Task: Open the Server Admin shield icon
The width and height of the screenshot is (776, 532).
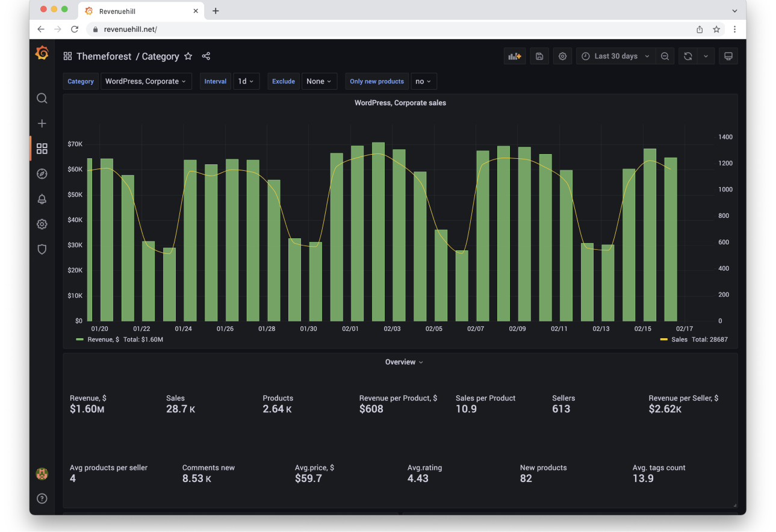Action: point(42,249)
